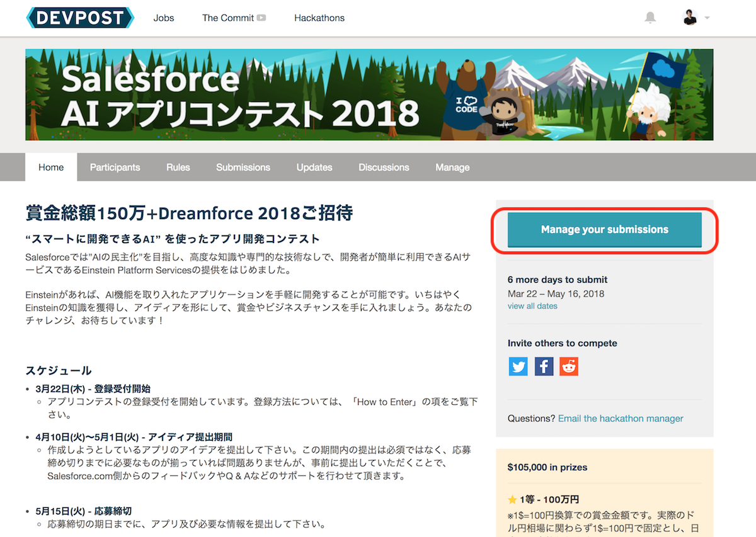The image size is (756, 537).
Task: Switch to the Manage tab
Action: point(452,167)
